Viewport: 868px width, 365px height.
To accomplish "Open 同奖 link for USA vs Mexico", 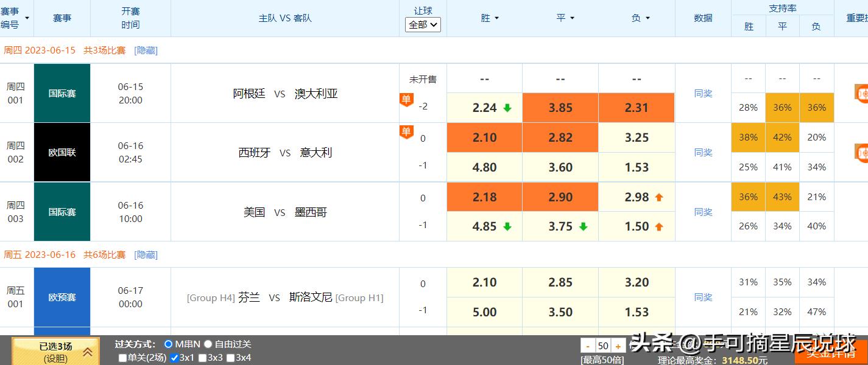I will (703, 212).
